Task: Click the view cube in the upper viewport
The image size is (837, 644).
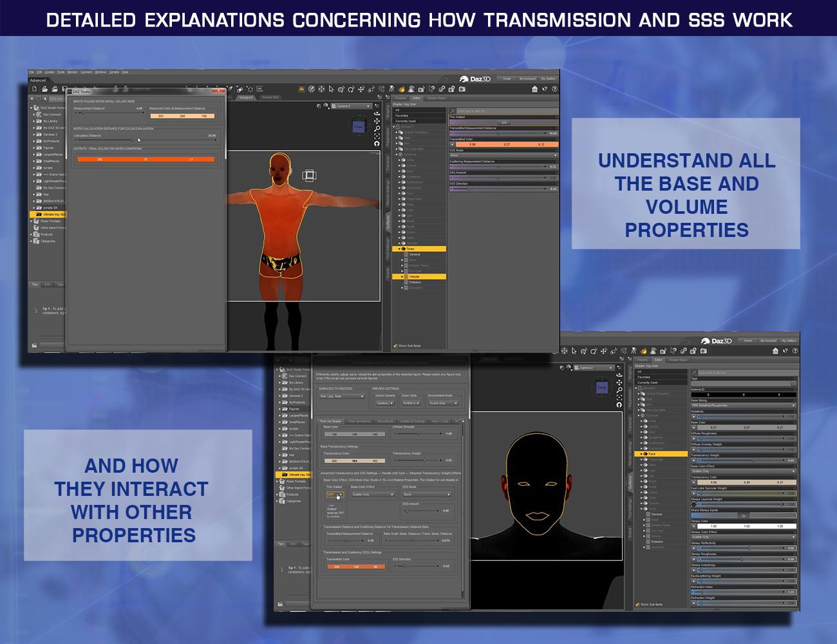Action: [359, 126]
